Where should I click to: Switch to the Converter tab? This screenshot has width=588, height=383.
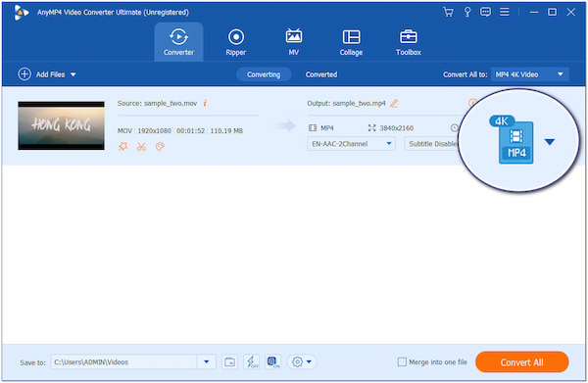tap(178, 42)
